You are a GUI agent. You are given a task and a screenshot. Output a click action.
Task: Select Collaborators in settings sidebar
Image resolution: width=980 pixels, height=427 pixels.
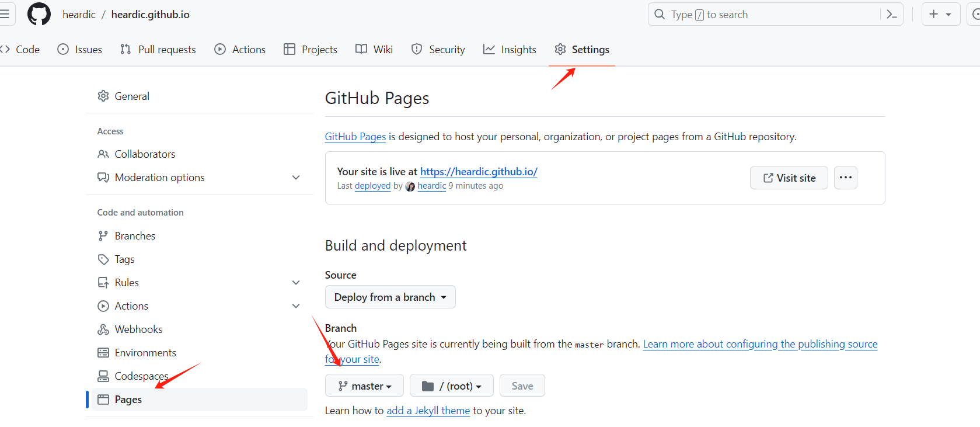tap(200, 154)
